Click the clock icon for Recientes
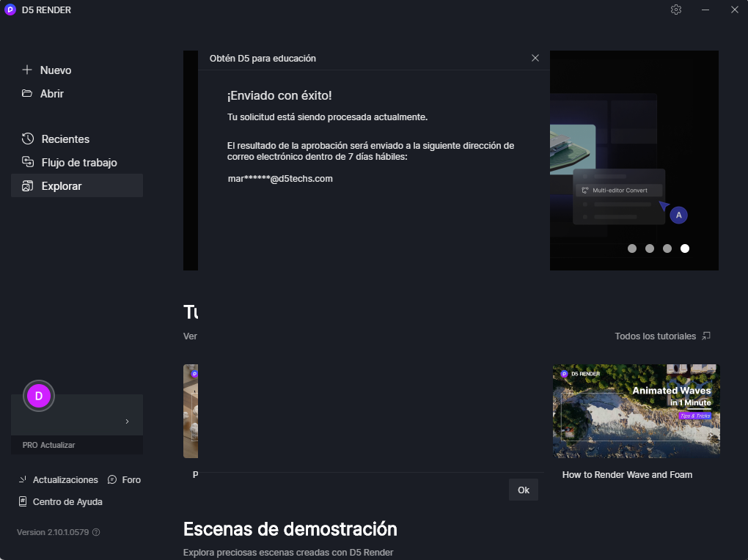 (28, 139)
